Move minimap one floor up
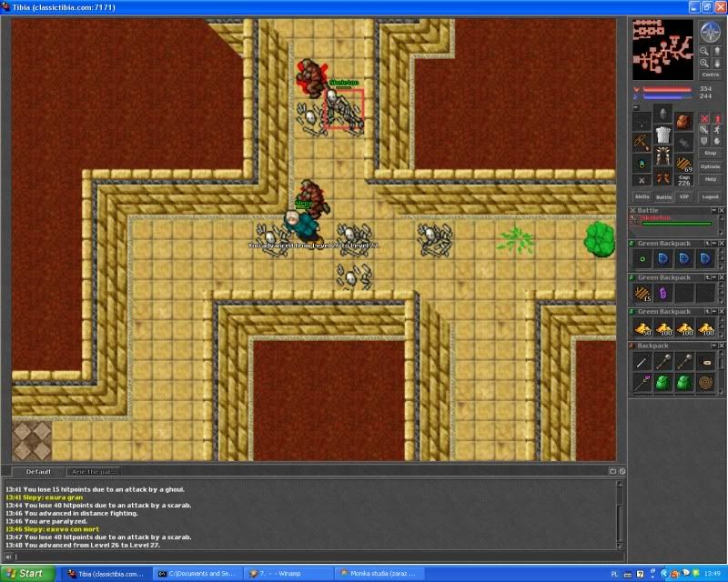This screenshot has width=728, height=582. click(716, 52)
